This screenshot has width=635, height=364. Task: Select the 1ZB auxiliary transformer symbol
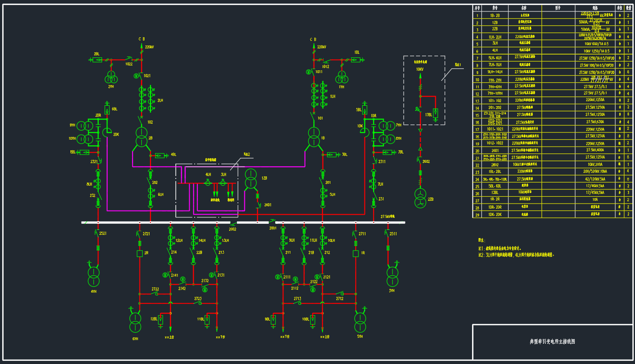coord(251,179)
